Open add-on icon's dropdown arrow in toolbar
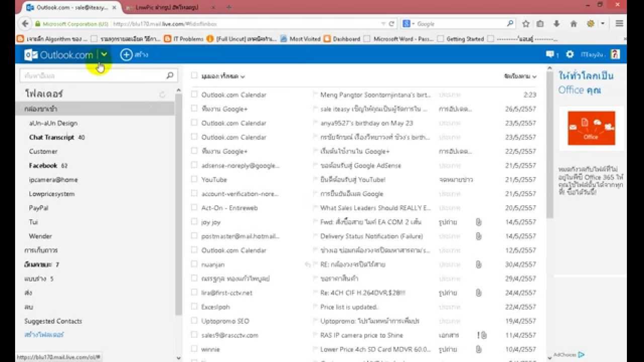The height and width of the screenshot is (362, 644). click(603, 24)
